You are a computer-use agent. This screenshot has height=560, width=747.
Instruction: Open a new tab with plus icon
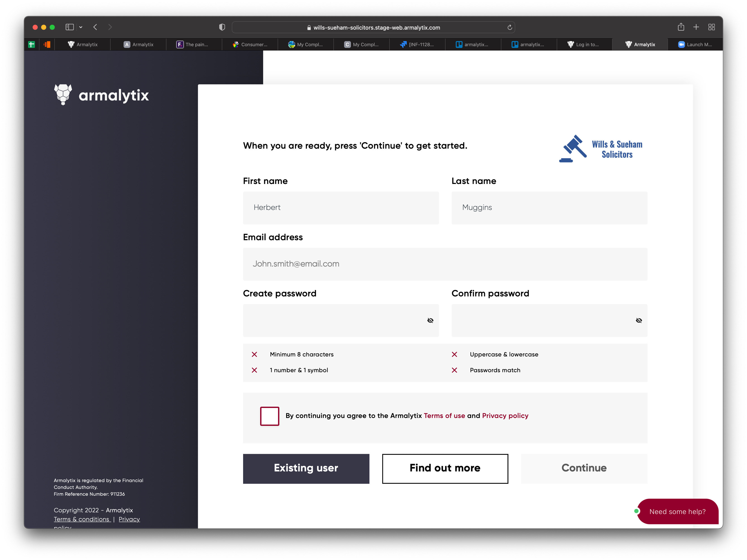point(696,27)
